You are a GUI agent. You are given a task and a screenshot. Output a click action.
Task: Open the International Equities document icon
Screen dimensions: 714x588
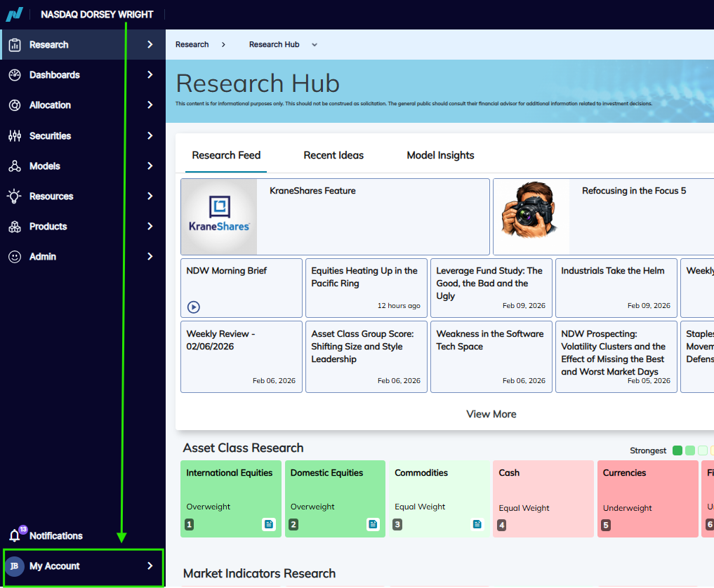269,524
